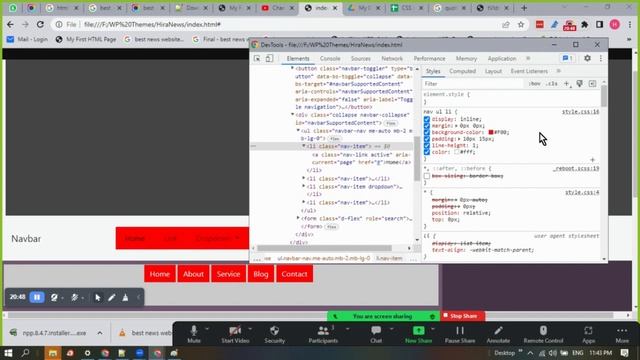Open the Windows Start menu

click(8, 353)
